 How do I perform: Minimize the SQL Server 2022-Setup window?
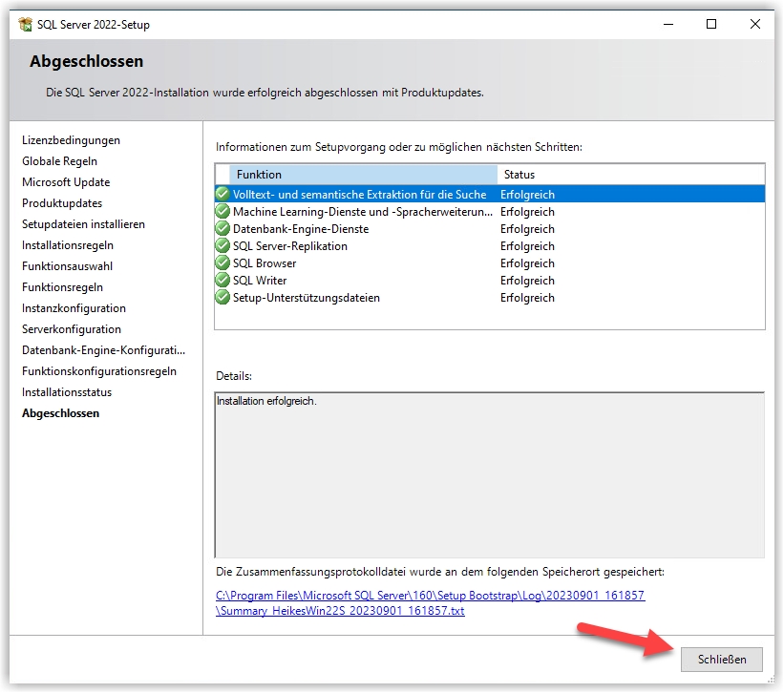pos(668,24)
